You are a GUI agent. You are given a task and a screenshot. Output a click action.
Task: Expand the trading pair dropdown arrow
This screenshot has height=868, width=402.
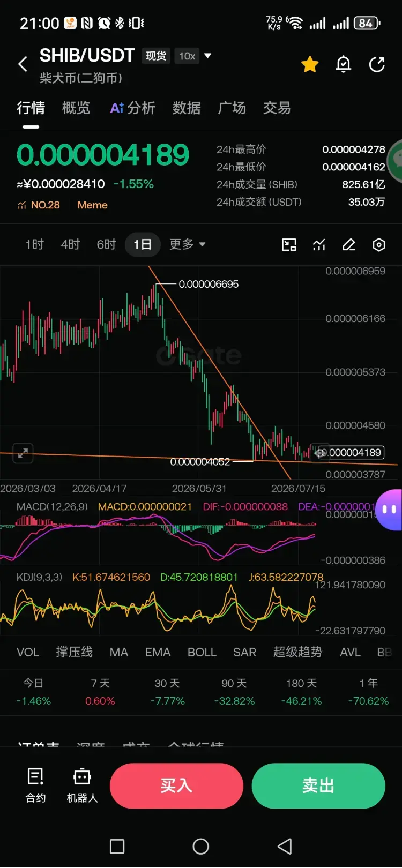(208, 55)
